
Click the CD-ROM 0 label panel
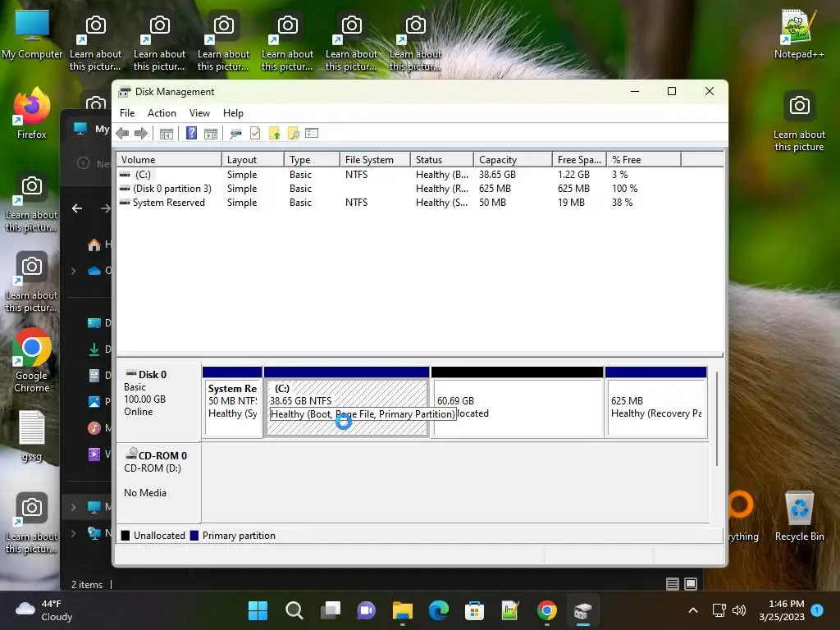click(x=158, y=482)
